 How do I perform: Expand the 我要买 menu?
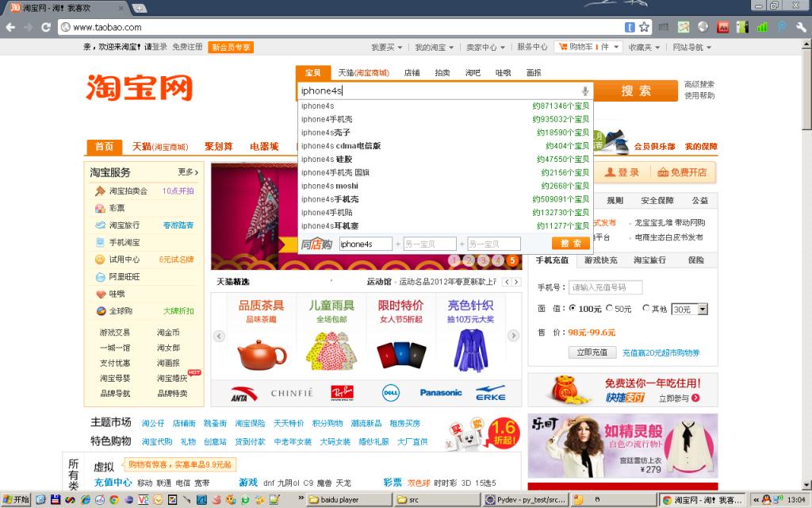coord(386,47)
